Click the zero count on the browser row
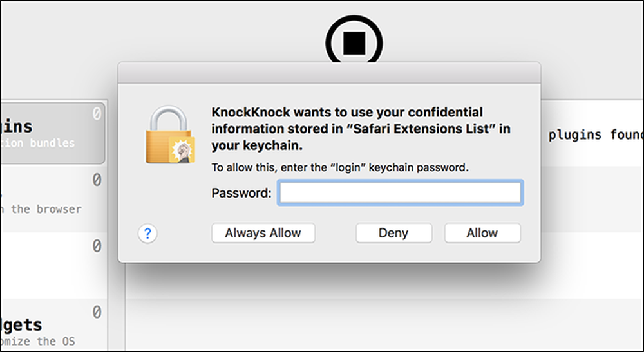 (97, 180)
